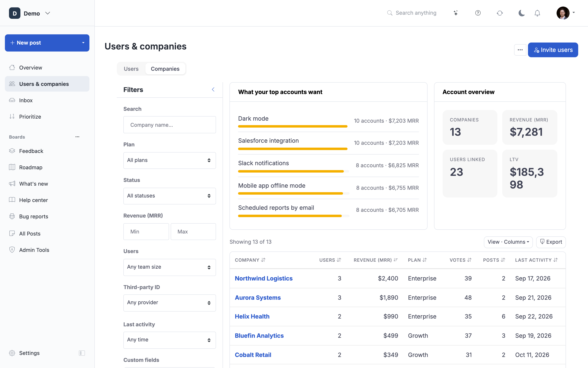Open the Any time last activity dropdown
This screenshot has height=368, width=588.
[169, 340]
